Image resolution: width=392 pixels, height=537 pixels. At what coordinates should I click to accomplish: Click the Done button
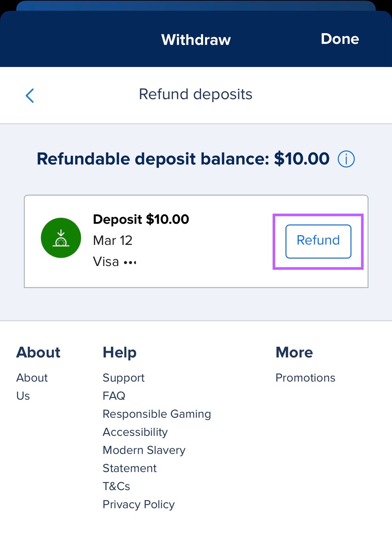tap(340, 39)
